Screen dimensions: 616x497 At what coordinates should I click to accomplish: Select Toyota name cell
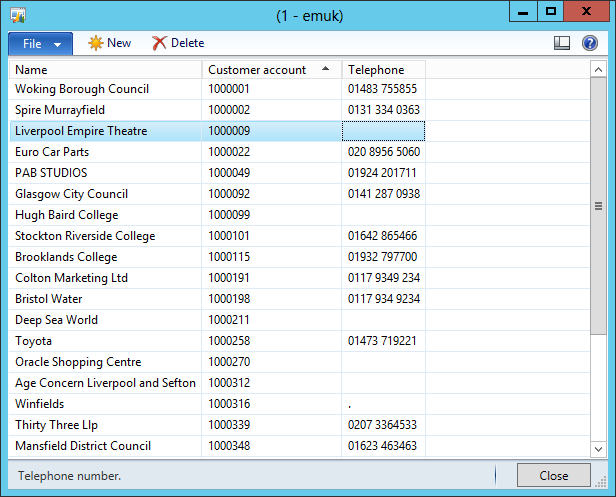pos(105,341)
